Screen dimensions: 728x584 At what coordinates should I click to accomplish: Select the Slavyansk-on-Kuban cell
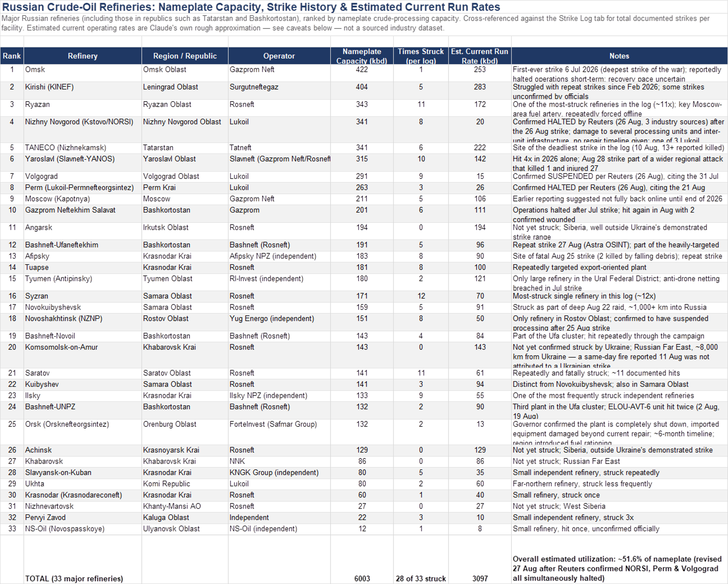click(83, 472)
